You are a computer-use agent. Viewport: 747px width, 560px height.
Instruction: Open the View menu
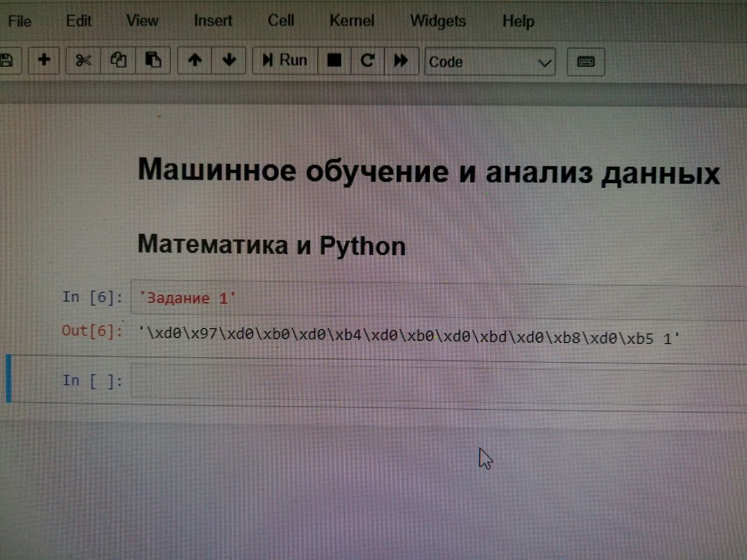(x=142, y=22)
